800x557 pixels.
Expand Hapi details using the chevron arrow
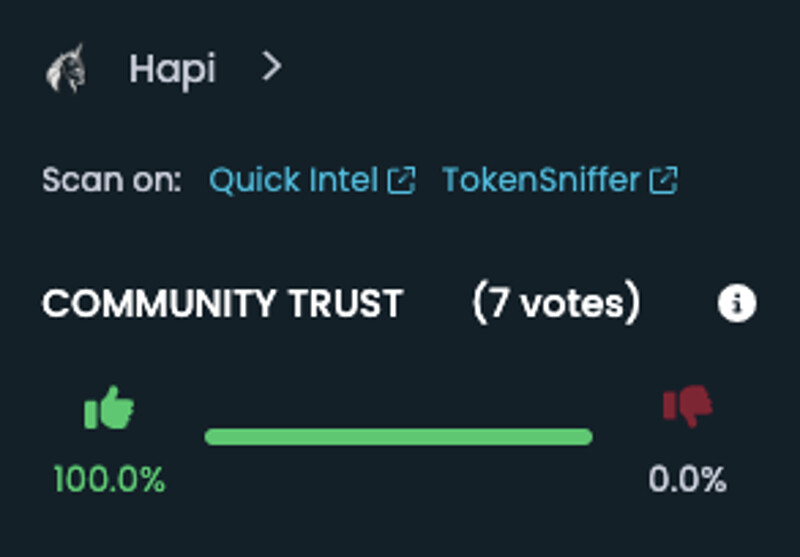pyautogui.click(x=271, y=68)
